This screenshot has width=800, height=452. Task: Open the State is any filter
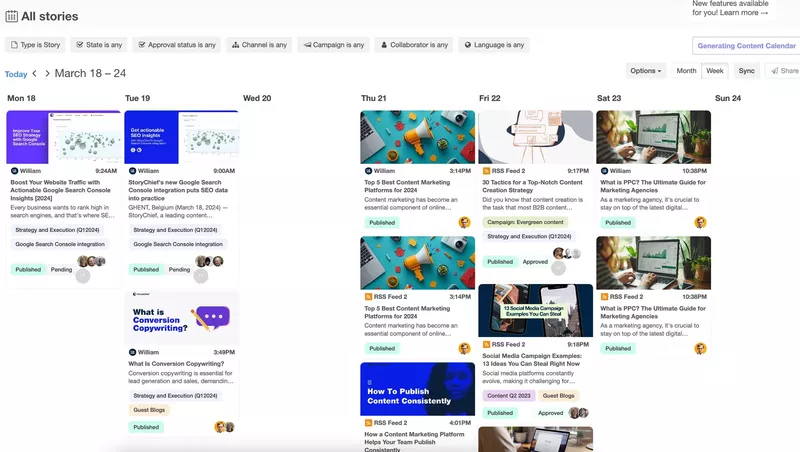coord(99,45)
